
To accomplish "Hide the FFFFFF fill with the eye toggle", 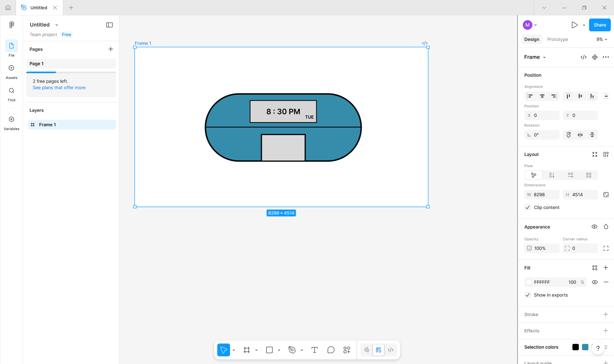I will tap(594, 282).
